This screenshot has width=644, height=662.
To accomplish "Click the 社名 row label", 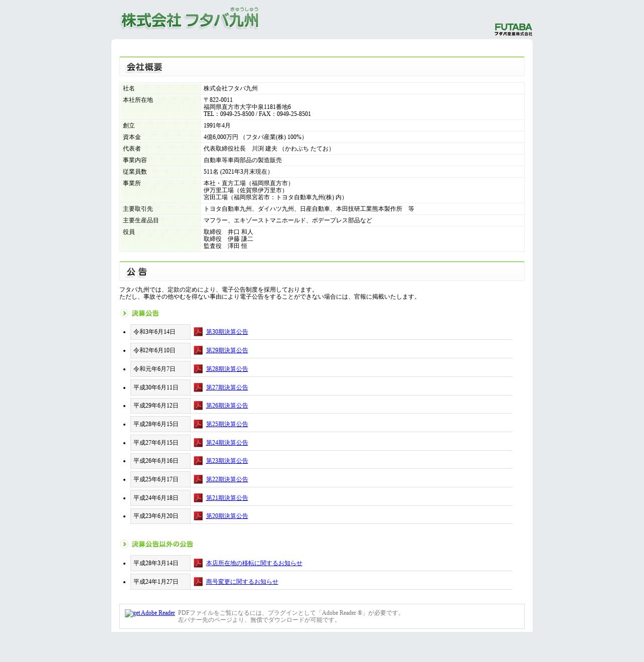I will tap(129, 88).
